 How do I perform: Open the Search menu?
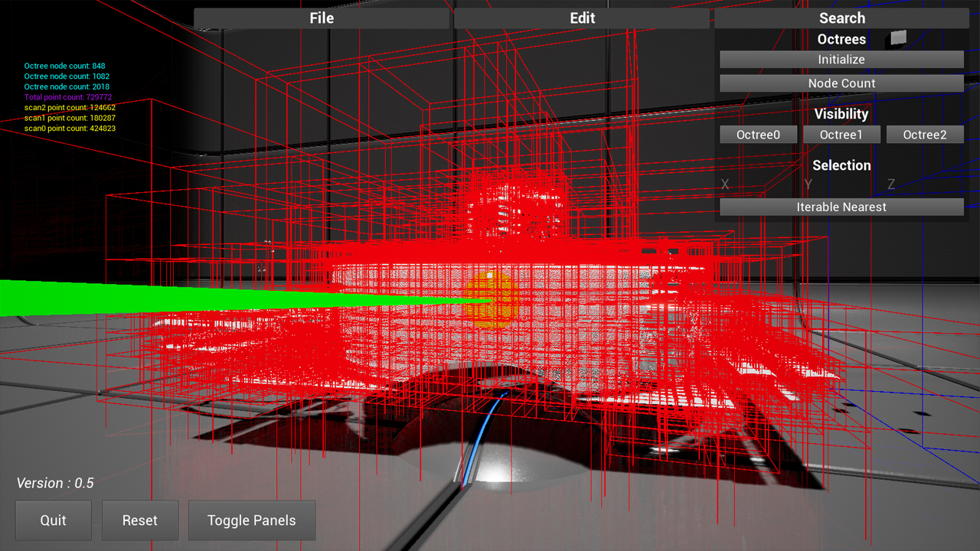(841, 18)
